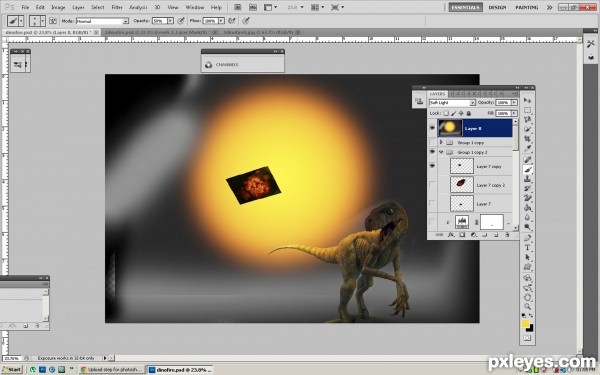Open the collapsed Channels panel
Viewport: 600px width, 375px height.
tap(243, 65)
